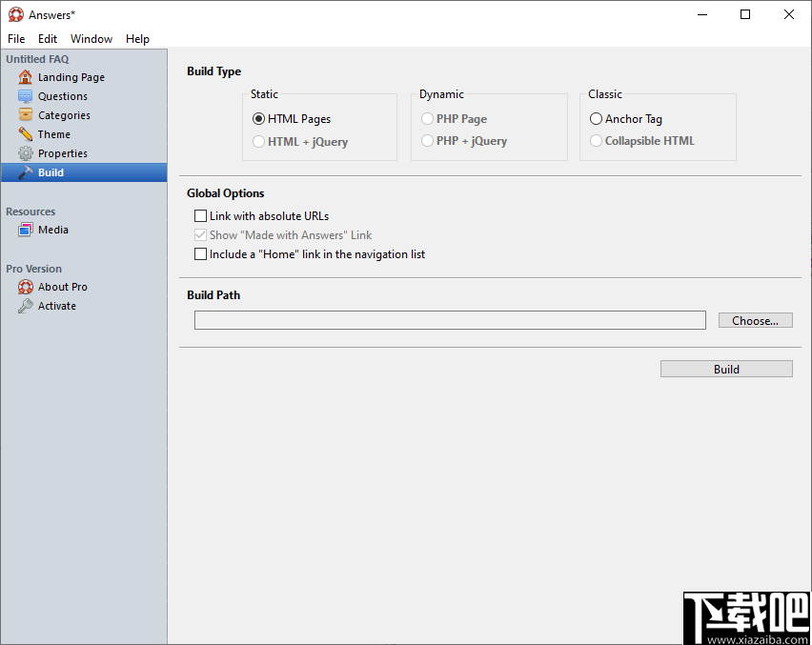Toggle Show "Made with Answers" Link checkbox
812x645 pixels.
coord(200,235)
